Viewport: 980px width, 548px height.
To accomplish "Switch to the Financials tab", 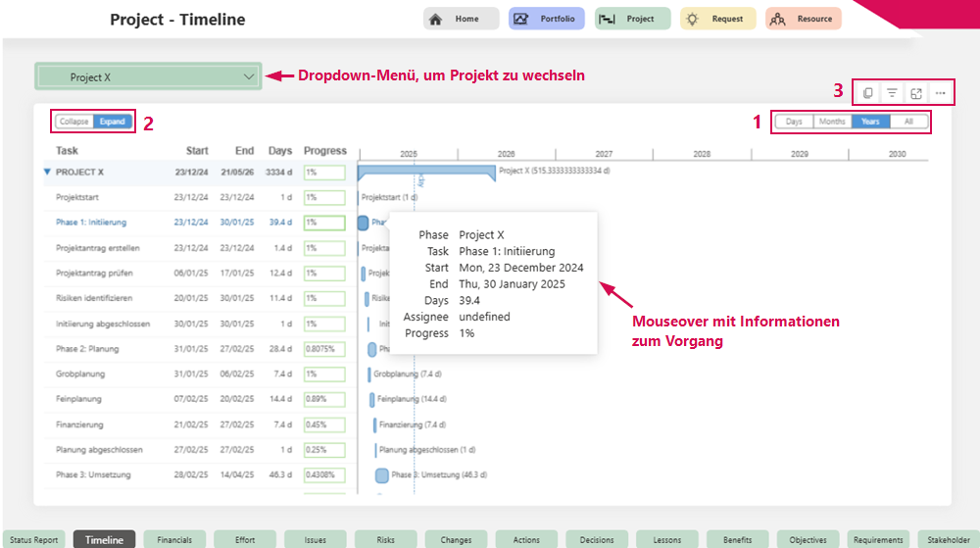I will coord(174,539).
